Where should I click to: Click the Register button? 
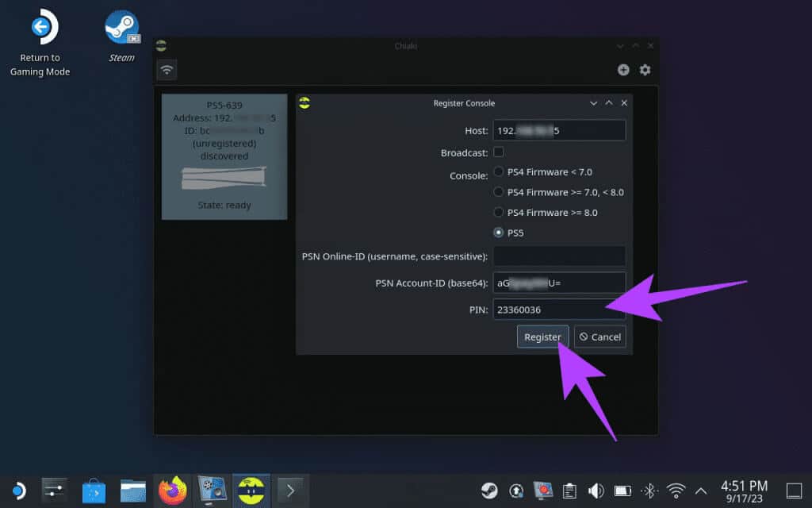tap(542, 337)
